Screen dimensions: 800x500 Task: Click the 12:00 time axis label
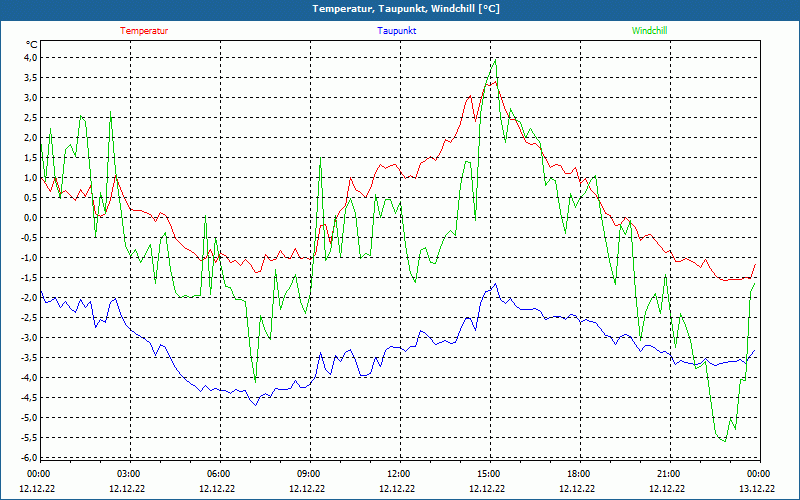click(x=398, y=474)
